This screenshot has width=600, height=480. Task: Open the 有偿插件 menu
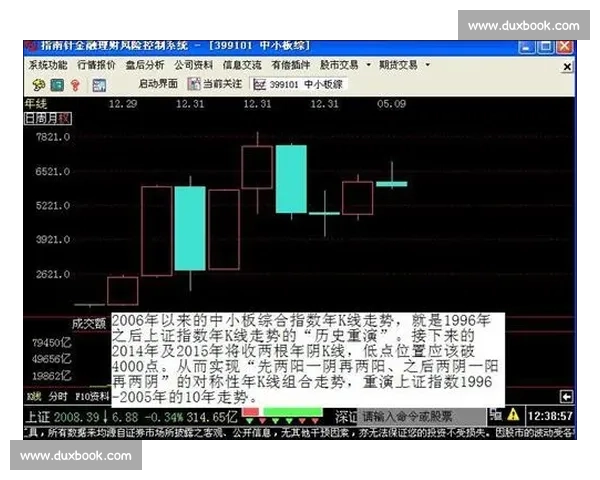[x=291, y=65]
